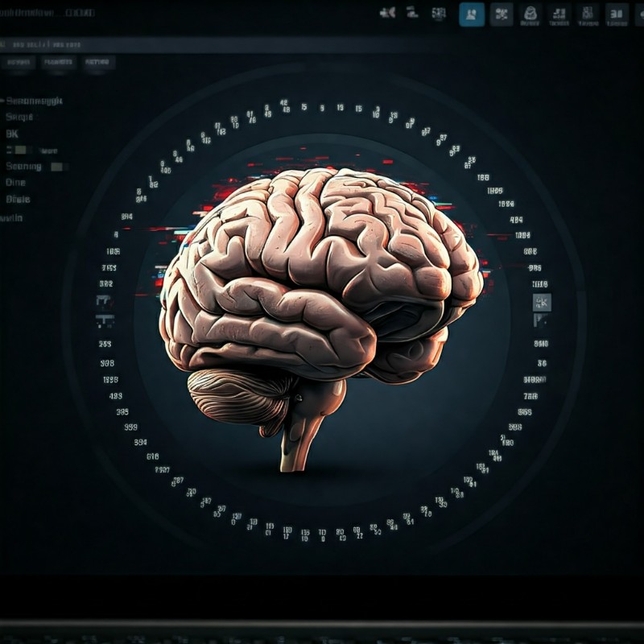Toggle the switch in the row below BK
644x644 pixels.
tap(22, 150)
